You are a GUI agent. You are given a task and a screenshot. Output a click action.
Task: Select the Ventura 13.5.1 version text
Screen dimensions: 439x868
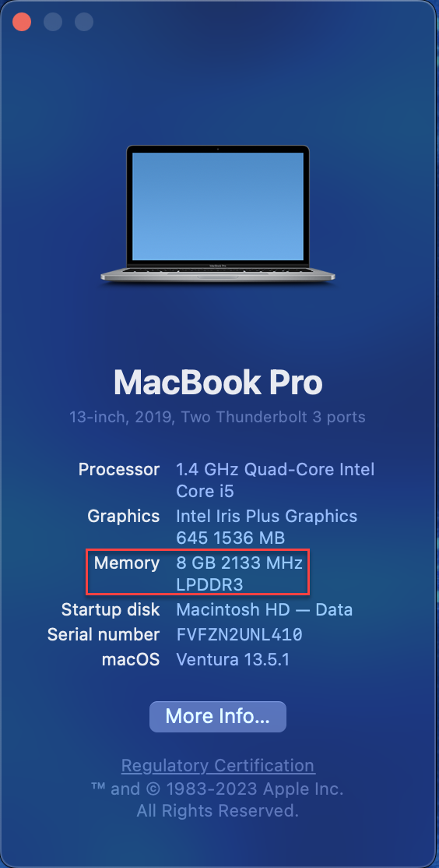tap(233, 659)
